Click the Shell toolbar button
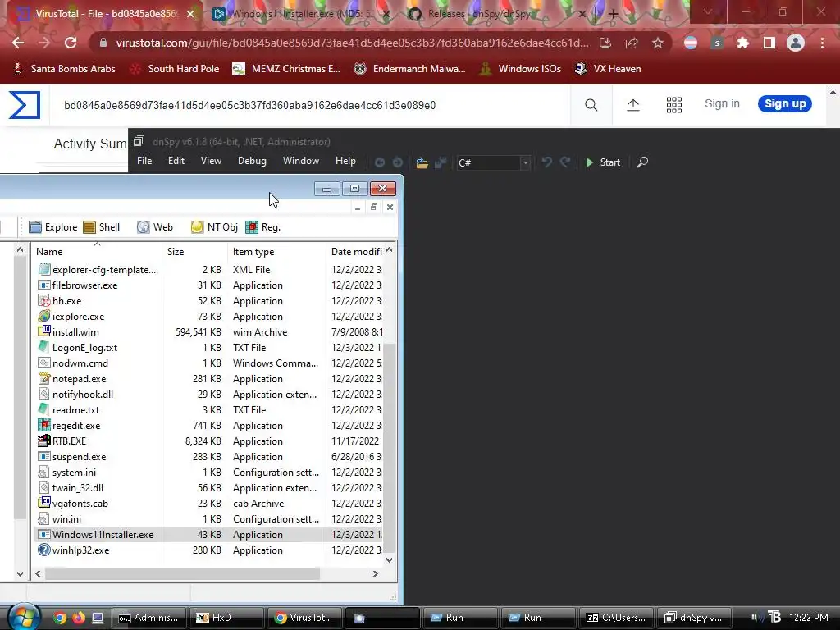This screenshot has width=840, height=630. click(x=101, y=227)
